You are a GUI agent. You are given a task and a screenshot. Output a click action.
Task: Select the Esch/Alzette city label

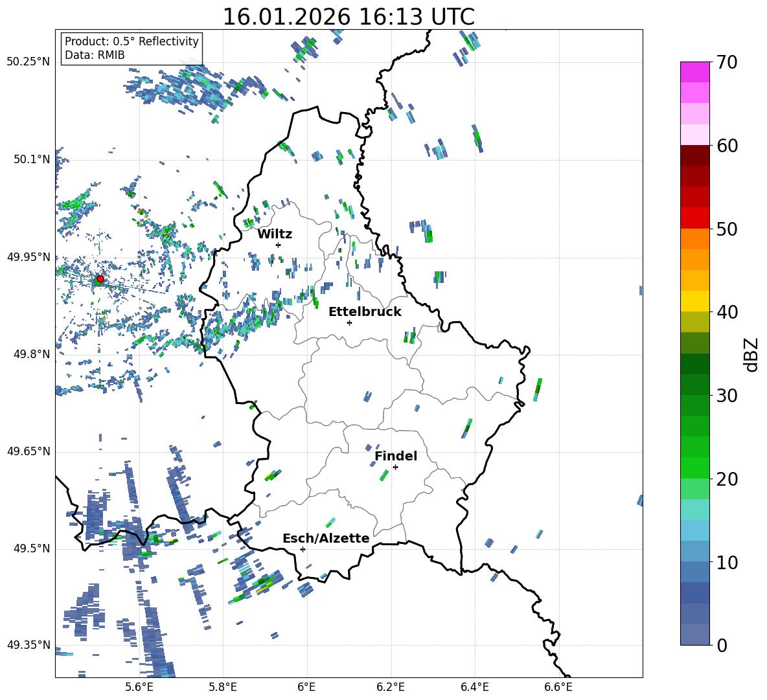tap(326, 538)
